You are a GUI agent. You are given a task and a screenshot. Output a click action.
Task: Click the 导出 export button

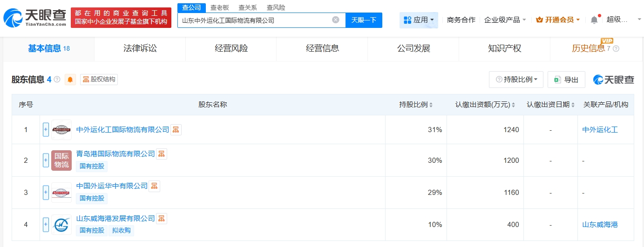pyautogui.click(x=566, y=80)
